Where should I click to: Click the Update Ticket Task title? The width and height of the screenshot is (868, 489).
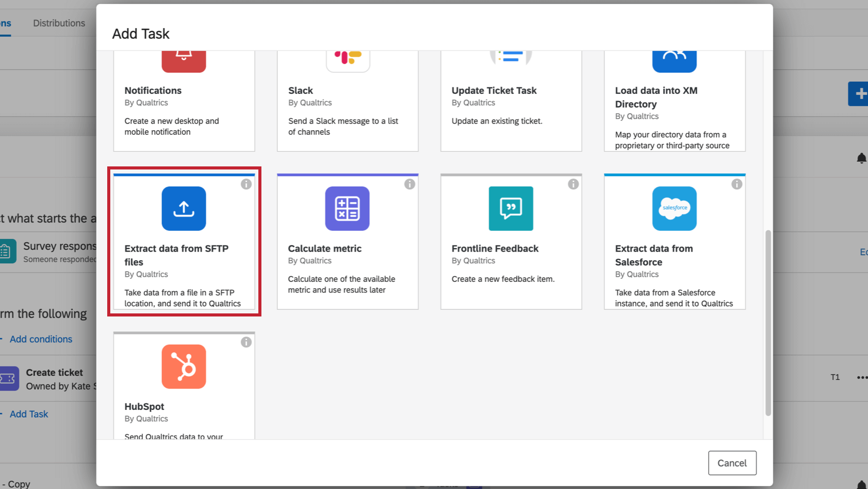494,90
